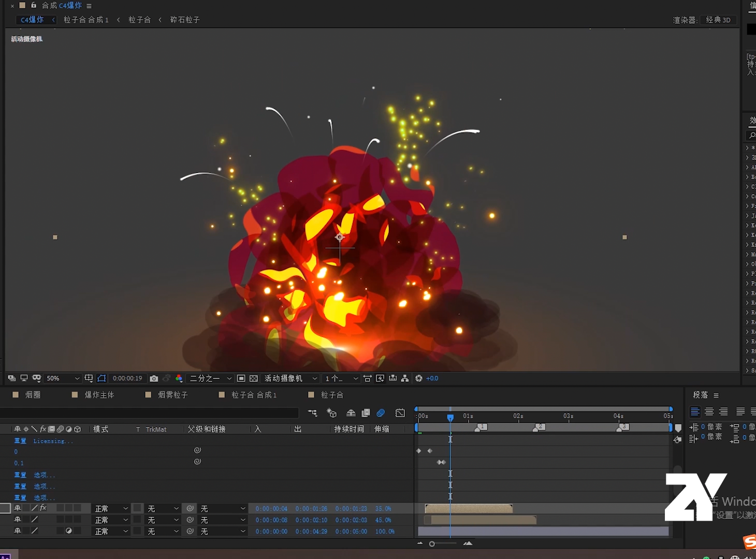Switch to the 爆炸主体 timeline tab
The image size is (756, 559).
(99, 395)
